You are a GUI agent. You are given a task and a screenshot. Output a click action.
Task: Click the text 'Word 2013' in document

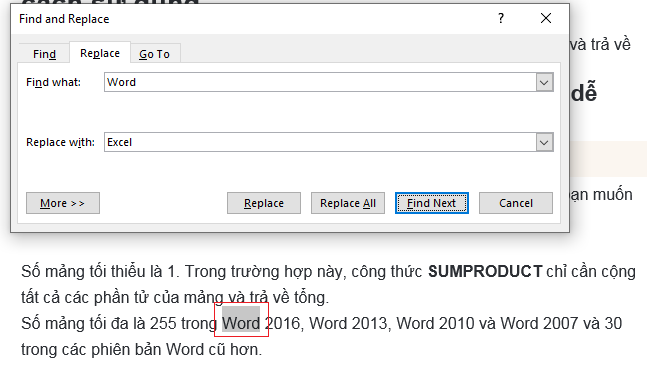pyautogui.click(x=348, y=323)
